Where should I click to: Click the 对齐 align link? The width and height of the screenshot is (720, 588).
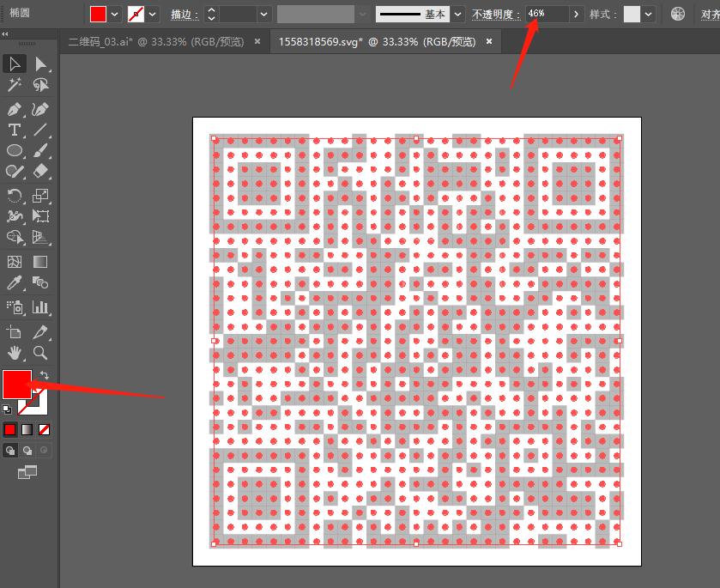pos(710,15)
